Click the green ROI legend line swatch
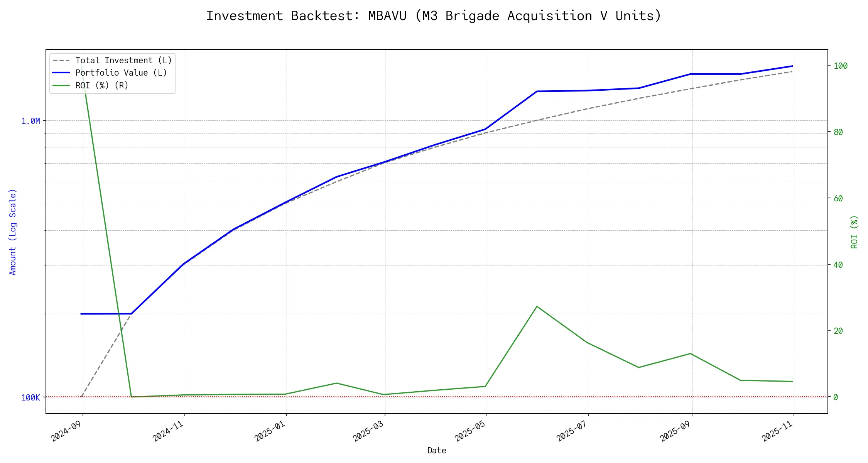 61,85
